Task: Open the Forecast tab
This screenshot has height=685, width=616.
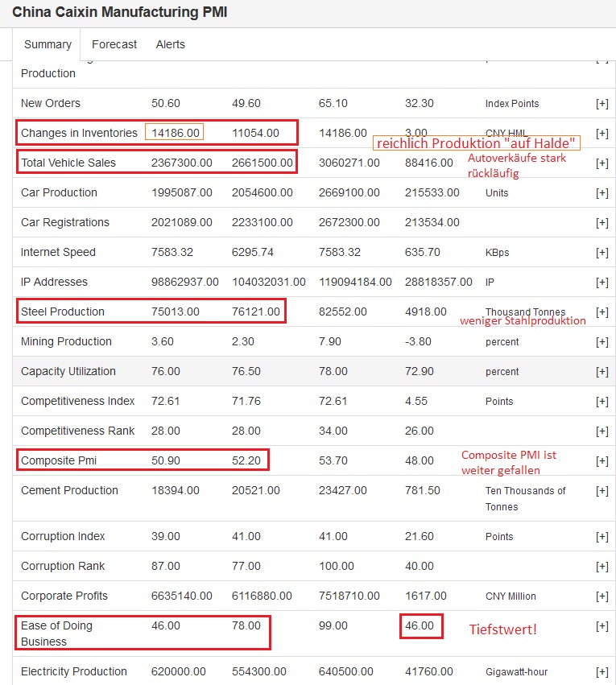Action: click(x=114, y=44)
